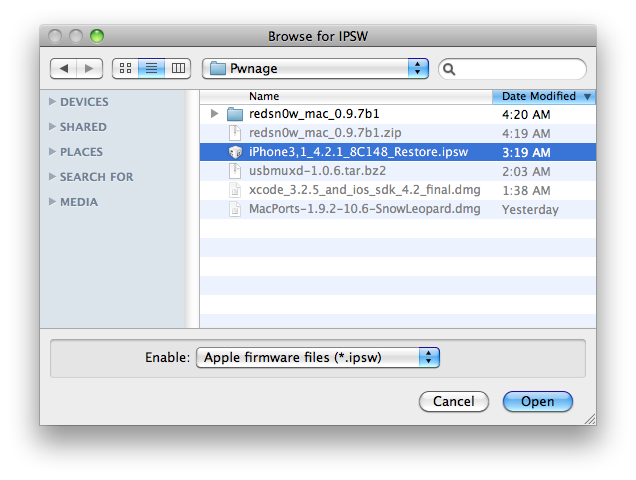Click the back navigation arrow
The height and width of the screenshot is (480, 636).
64,68
